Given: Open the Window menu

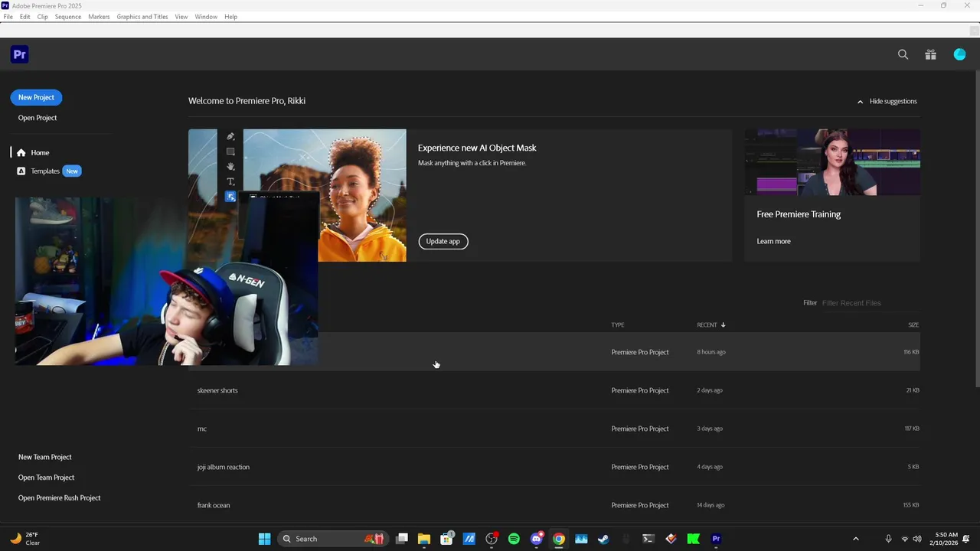Looking at the screenshot, I should tap(206, 16).
